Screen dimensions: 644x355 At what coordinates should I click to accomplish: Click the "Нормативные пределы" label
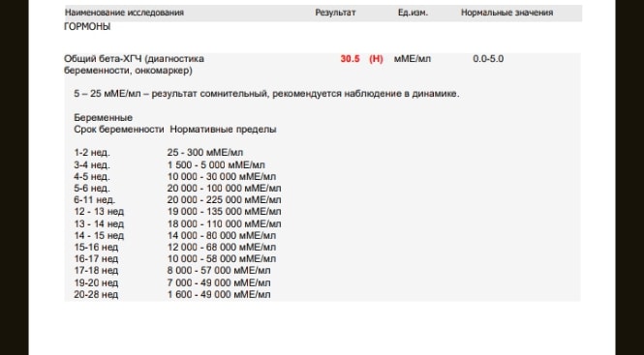pos(223,130)
